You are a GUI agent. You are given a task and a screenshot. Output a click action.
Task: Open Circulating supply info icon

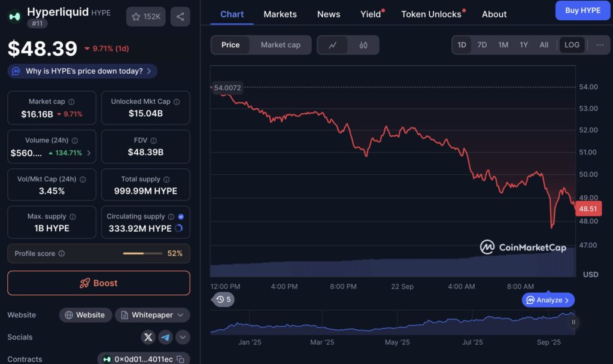click(171, 217)
